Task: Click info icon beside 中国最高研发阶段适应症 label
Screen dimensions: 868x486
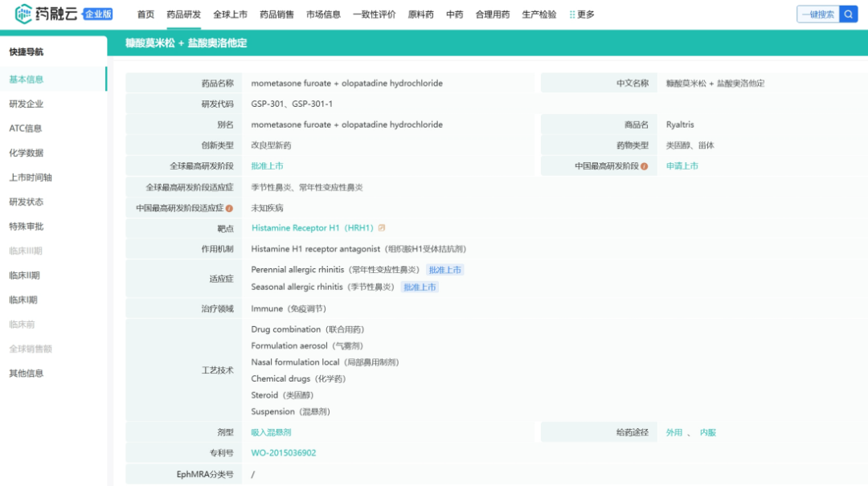Action: click(x=229, y=208)
